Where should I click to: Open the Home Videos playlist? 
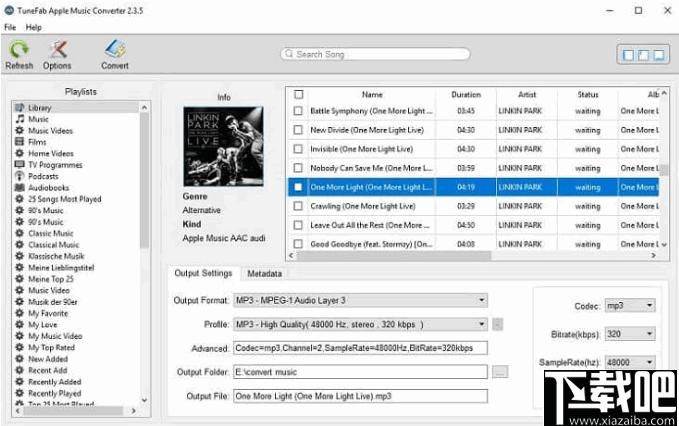[51, 153]
